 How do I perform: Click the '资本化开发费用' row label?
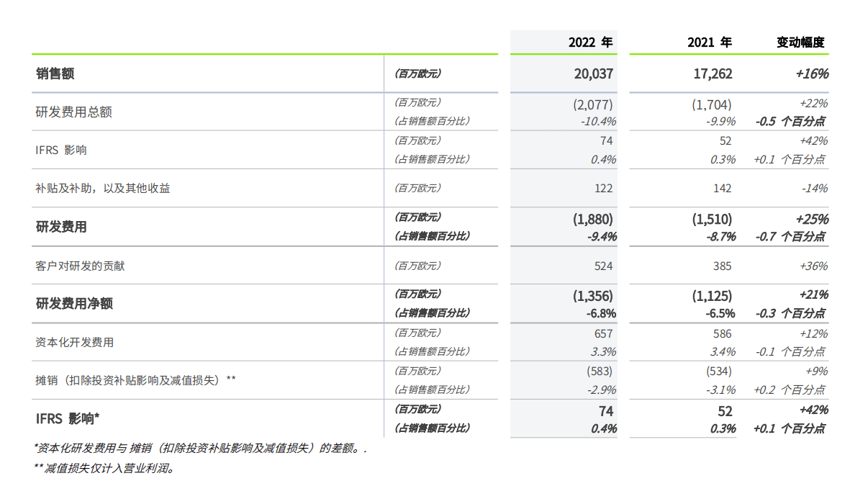pos(74,343)
